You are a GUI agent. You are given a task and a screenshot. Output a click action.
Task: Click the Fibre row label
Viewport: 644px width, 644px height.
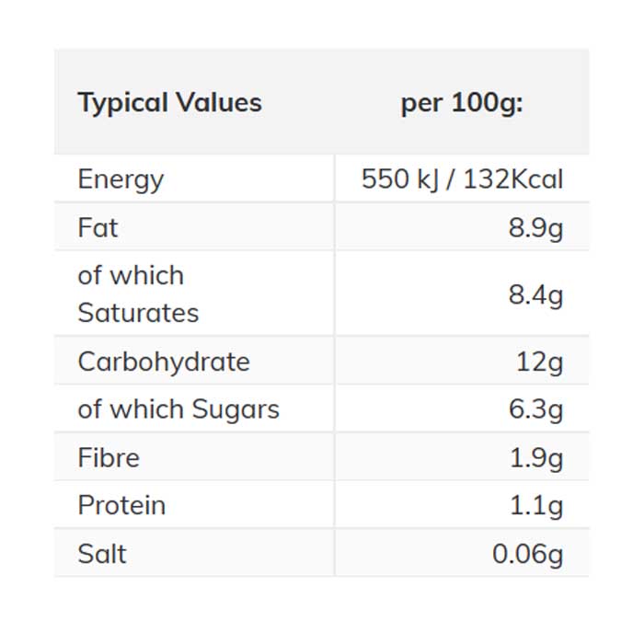tap(109, 457)
